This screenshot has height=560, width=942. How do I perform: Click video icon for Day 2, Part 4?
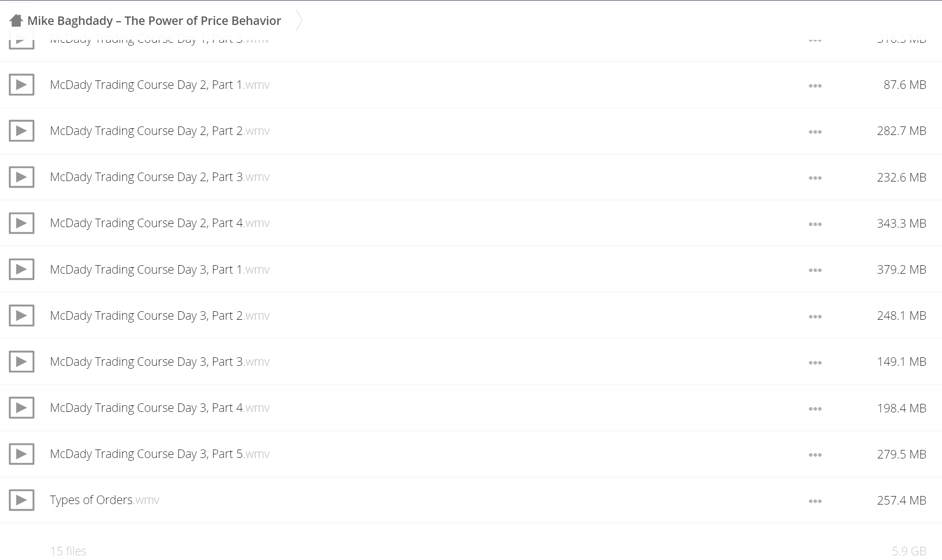[x=22, y=223]
